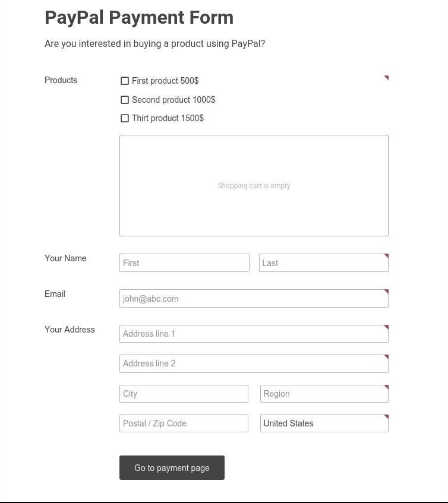
Task: Select the Thirt product 1500$ checkbox
Action: pyautogui.click(x=125, y=118)
